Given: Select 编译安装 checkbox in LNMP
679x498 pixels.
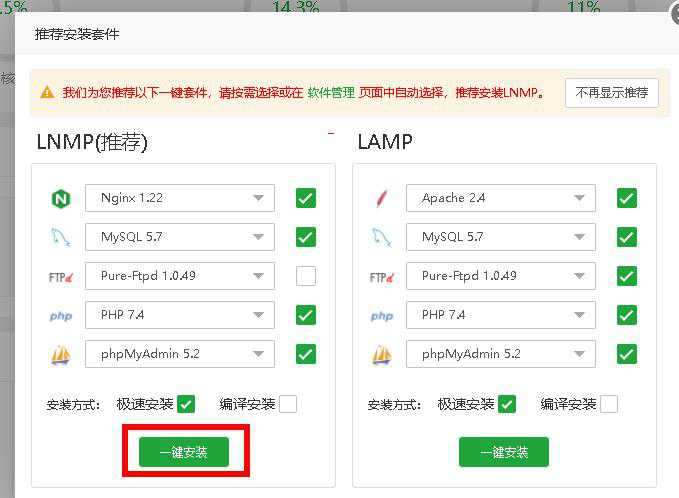Looking at the screenshot, I should (288, 404).
